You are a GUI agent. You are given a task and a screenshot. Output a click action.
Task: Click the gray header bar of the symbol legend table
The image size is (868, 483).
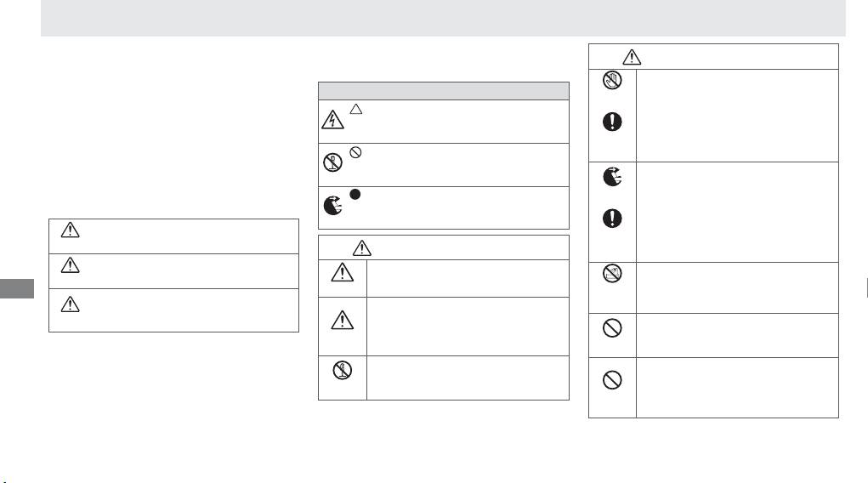tap(443, 91)
